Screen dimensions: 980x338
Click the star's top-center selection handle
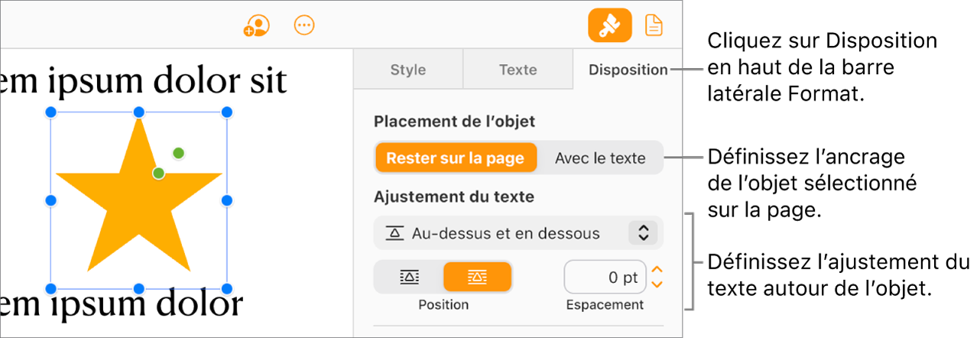tap(139, 112)
